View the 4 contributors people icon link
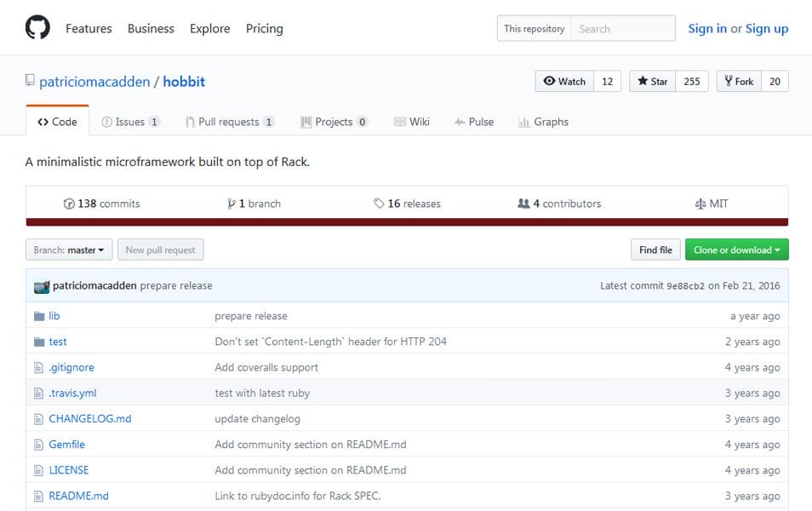The image size is (812, 511). coord(559,204)
